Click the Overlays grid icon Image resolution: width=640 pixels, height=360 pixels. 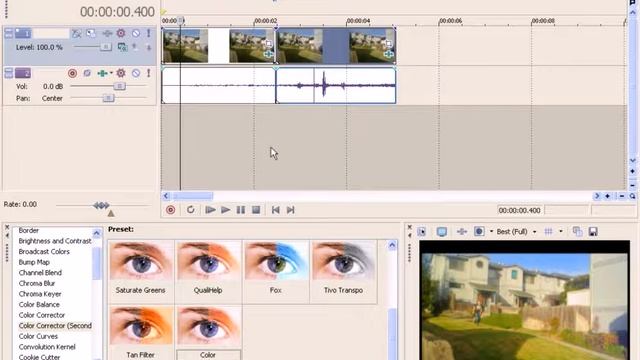tap(548, 232)
